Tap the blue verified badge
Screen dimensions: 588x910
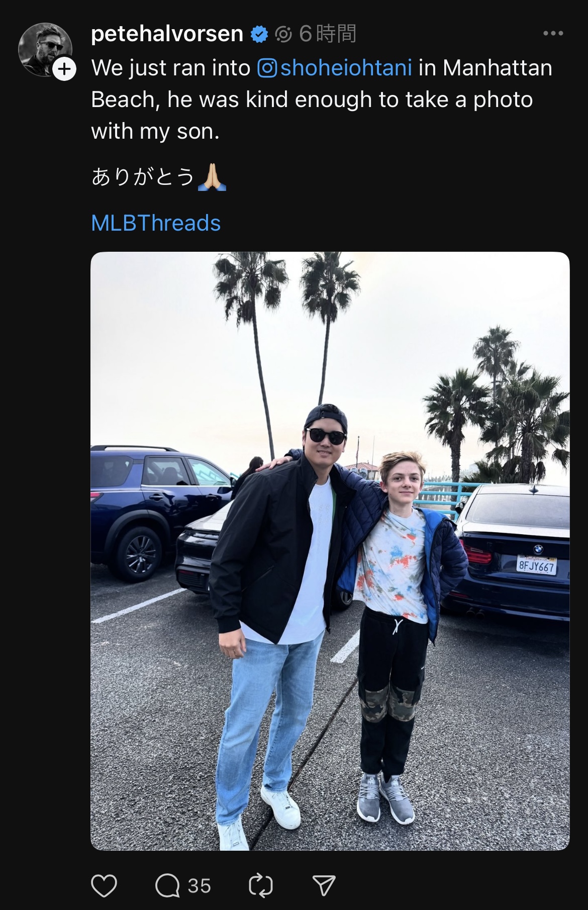(259, 34)
